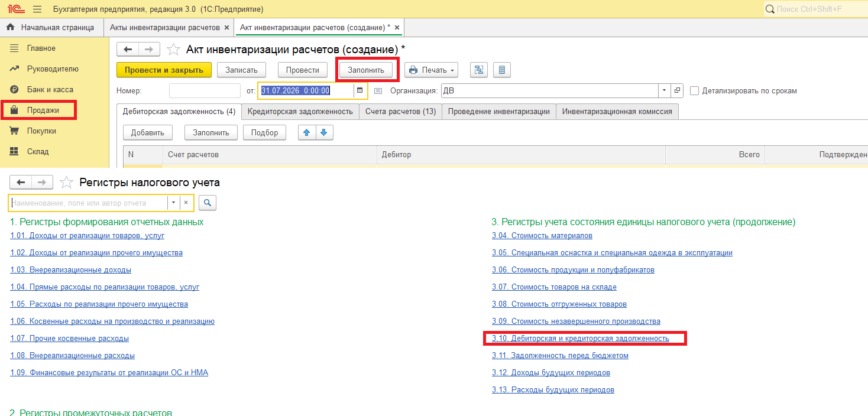
Task: Enable the Детализировать по срокам checkbox
Action: (695, 90)
